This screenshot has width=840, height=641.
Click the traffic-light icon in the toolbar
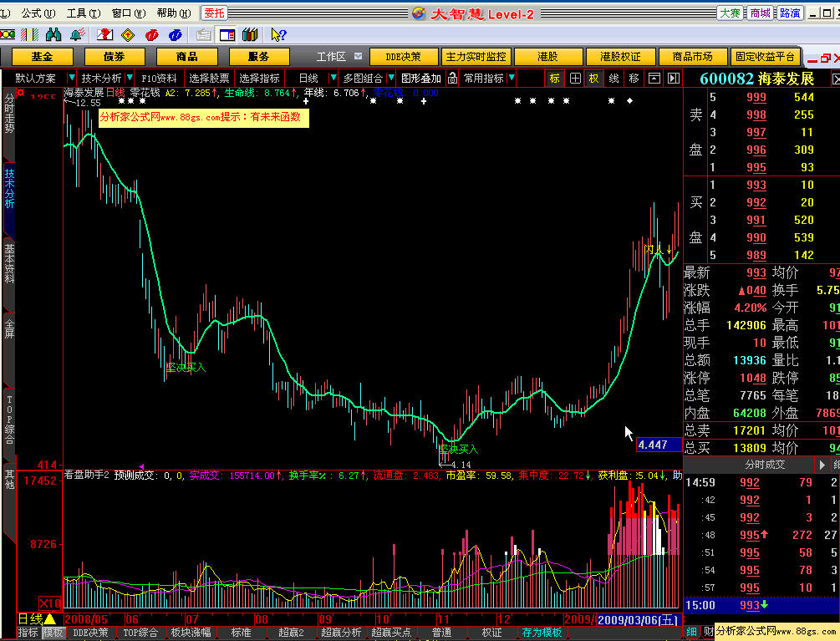[x=8, y=35]
